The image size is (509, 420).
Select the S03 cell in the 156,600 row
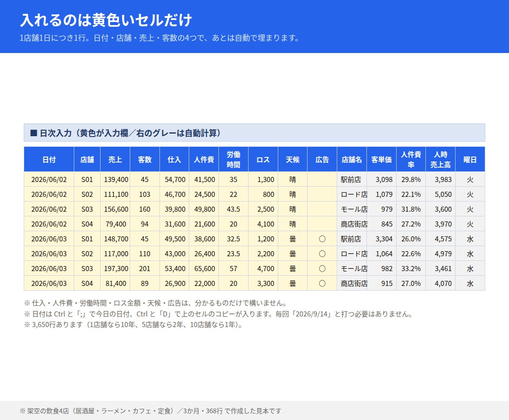click(x=87, y=209)
